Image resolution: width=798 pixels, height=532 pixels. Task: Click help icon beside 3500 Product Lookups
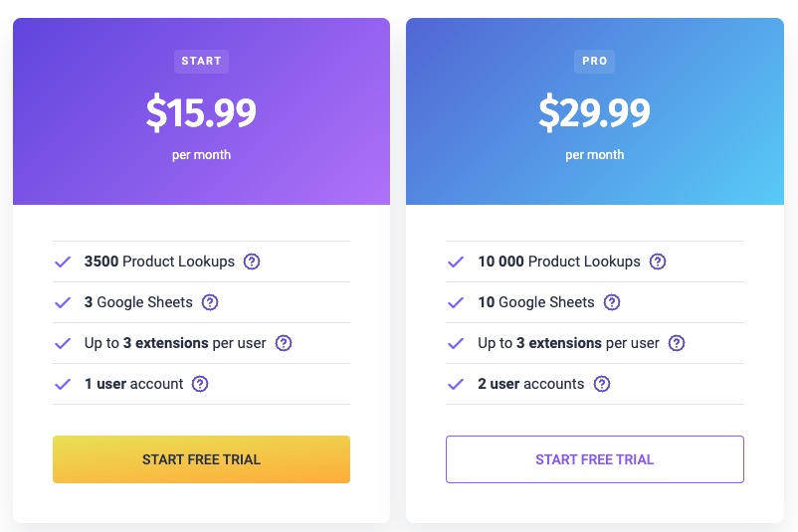pyautogui.click(x=252, y=262)
